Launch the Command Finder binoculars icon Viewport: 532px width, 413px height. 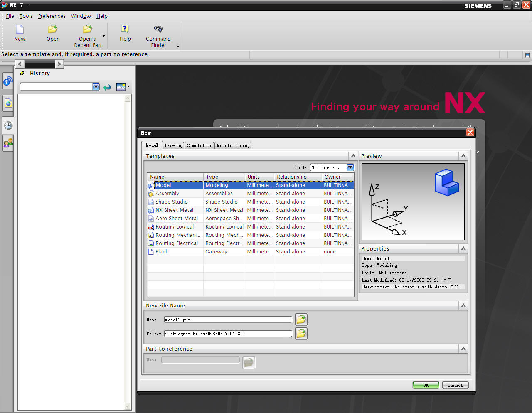(x=158, y=29)
